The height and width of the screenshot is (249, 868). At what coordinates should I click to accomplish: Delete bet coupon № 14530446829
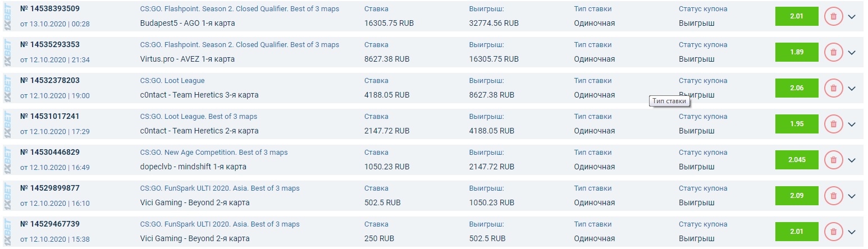[x=833, y=160]
